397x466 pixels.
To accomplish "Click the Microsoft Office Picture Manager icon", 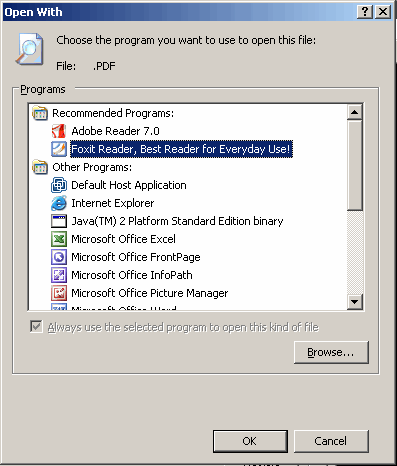I will coord(59,293).
